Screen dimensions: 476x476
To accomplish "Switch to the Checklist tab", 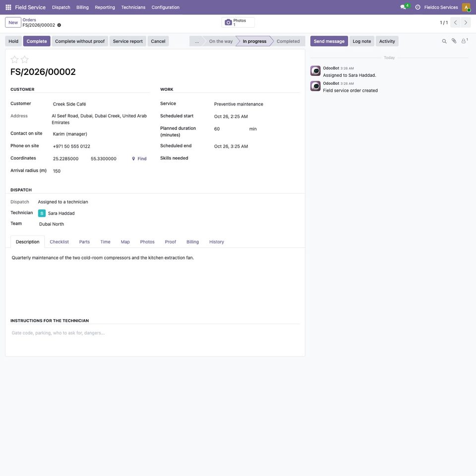I will tap(59, 242).
